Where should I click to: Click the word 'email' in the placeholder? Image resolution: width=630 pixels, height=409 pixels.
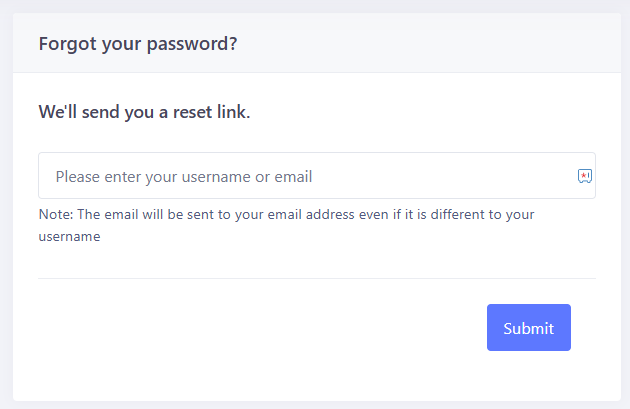pos(293,177)
